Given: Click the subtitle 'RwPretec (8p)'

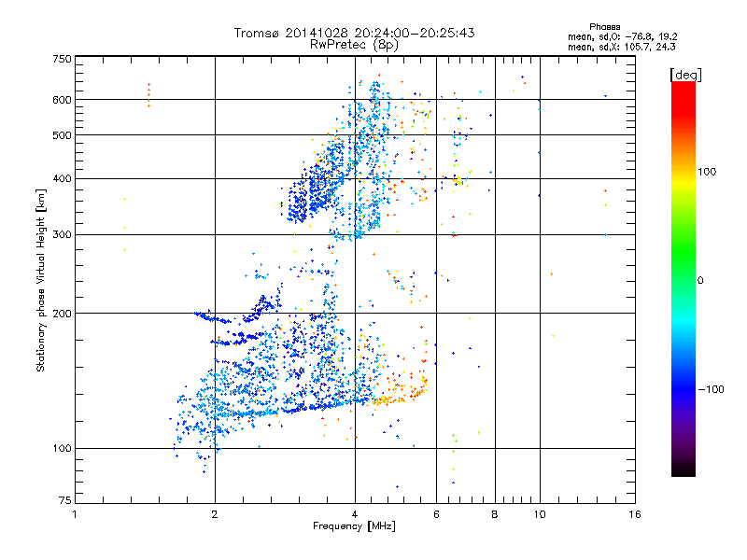Looking at the screenshot, I should click(x=354, y=45).
